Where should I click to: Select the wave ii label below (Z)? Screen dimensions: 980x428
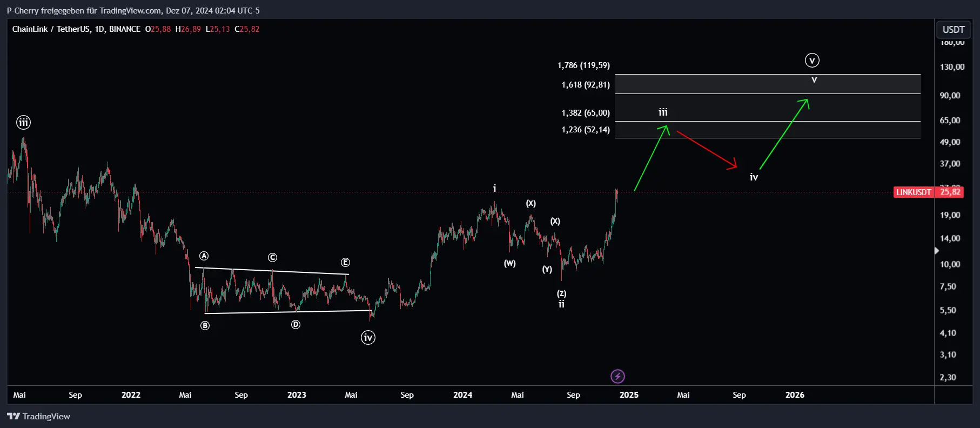[561, 304]
